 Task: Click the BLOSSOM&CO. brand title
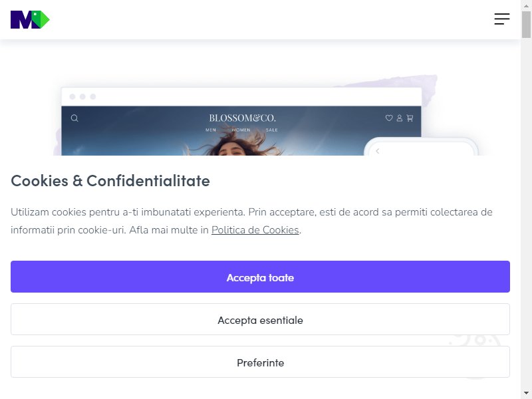tap(242, 118)
